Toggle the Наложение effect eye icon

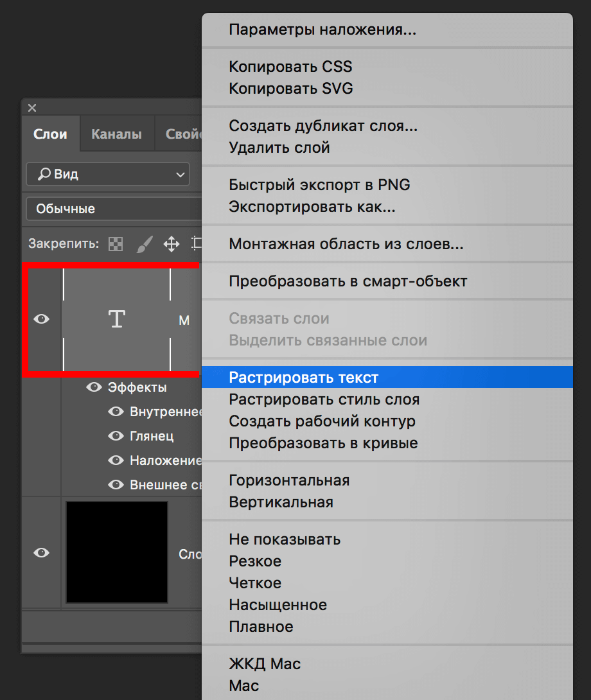[116, 460]
